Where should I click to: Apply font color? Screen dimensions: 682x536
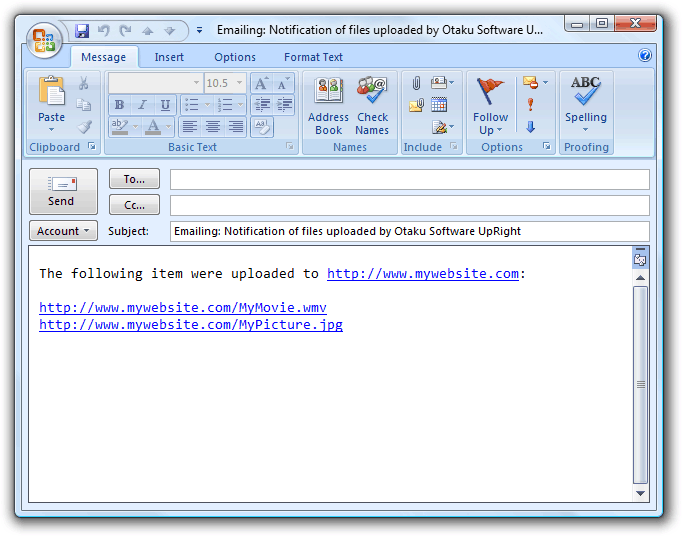[x=153, y=127]
